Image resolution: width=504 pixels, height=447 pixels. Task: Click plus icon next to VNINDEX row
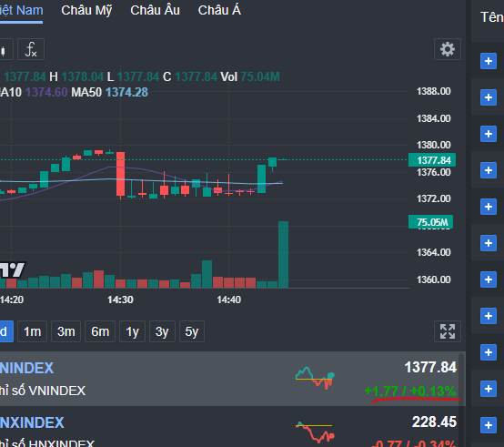click(x=489, y=389)
